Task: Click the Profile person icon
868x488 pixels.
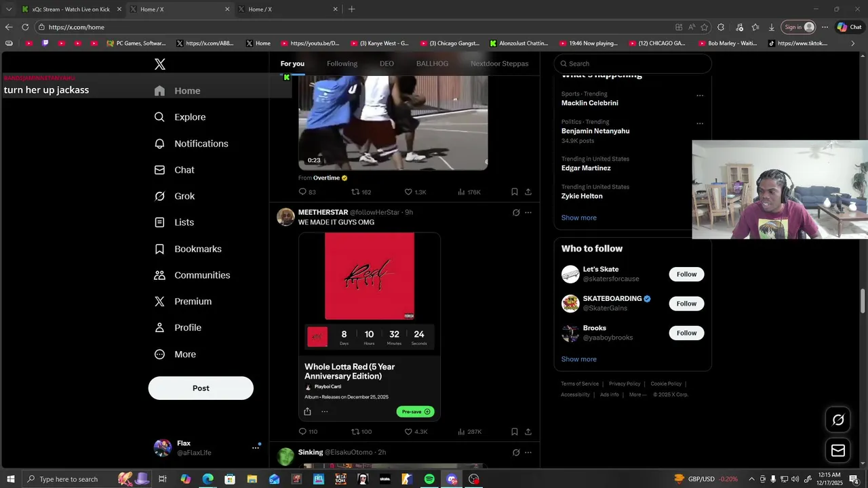Action: coord(159,327)
